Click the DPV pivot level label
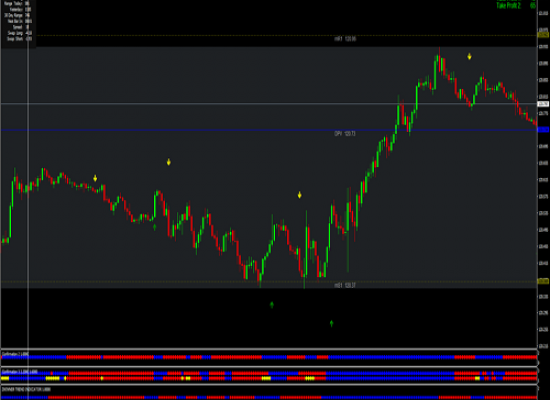Viewport: 550px width, 400px height. coord(345,134)
